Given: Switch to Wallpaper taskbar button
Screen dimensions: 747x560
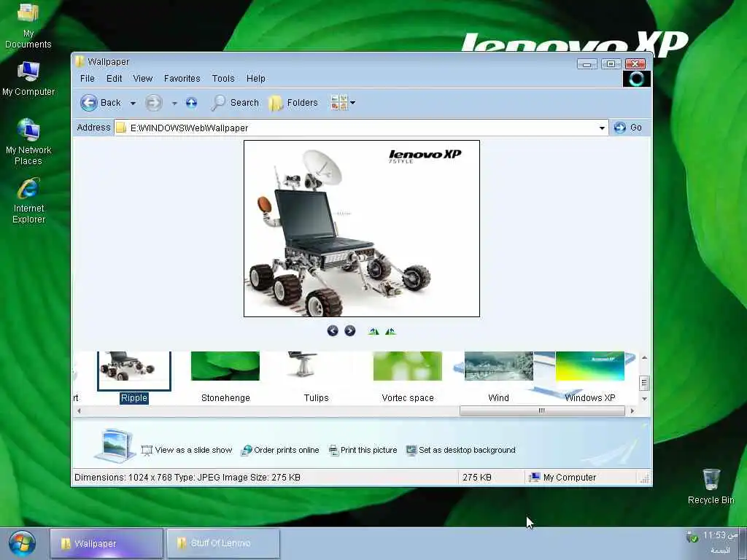Looking at the screenshot, I should (x=107, y=543).
